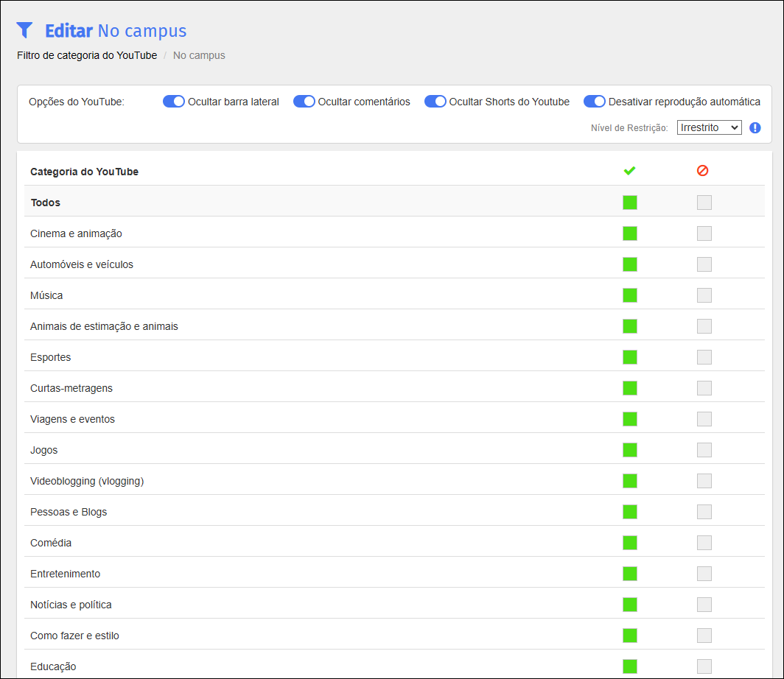Screen dimensions: 784x679
Task: Click No campus breadcrumb text
Action: click(x=199, y=55)
